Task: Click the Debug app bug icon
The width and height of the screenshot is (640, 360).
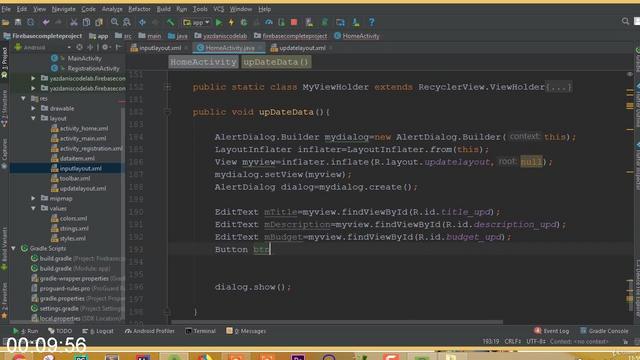Action: tap(244, 22)
